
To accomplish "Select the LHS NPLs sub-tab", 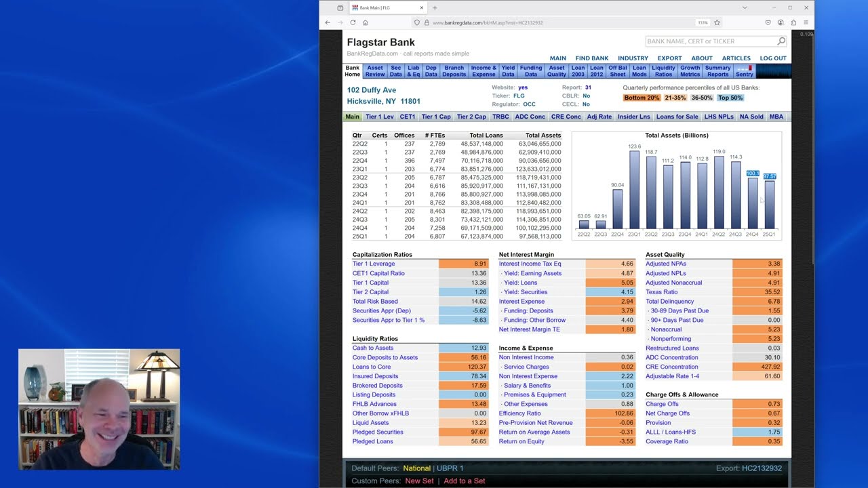I will tap(719, 117).
